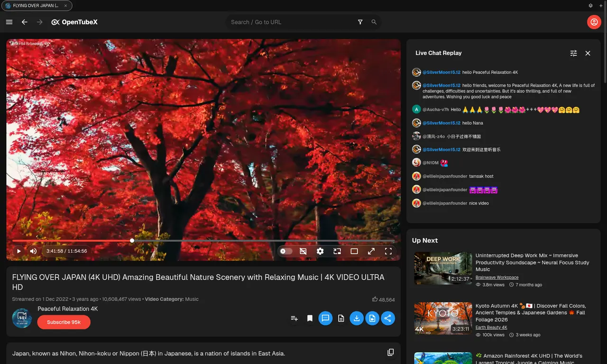Viewport: 607px width, 364px height.
Task: Go back to the previous page
Action: (x=25, y=22)
